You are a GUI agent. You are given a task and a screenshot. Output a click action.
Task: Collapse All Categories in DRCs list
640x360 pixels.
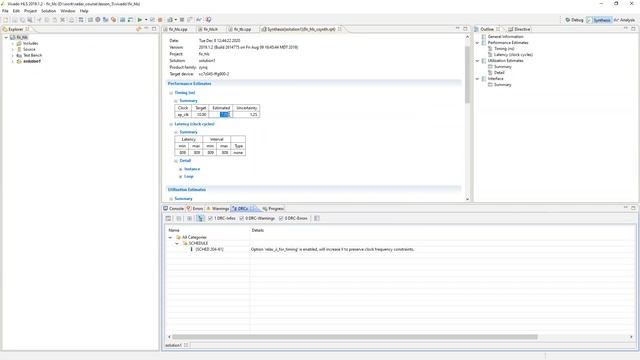(x=170, y=237)
